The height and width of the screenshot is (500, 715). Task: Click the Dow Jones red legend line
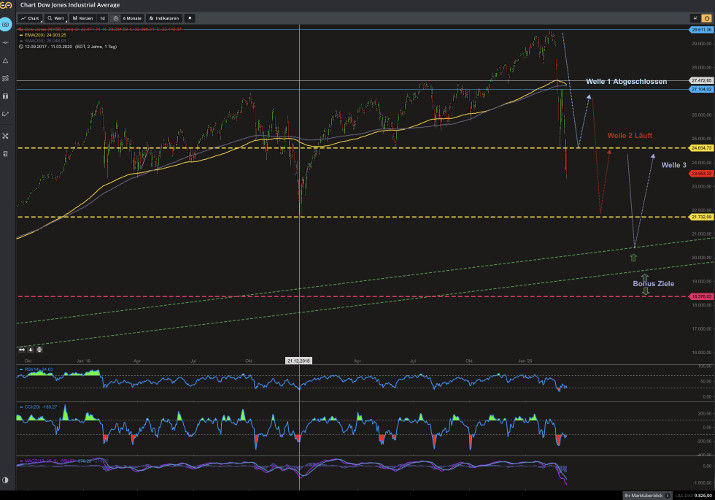(x=100, y=29)
